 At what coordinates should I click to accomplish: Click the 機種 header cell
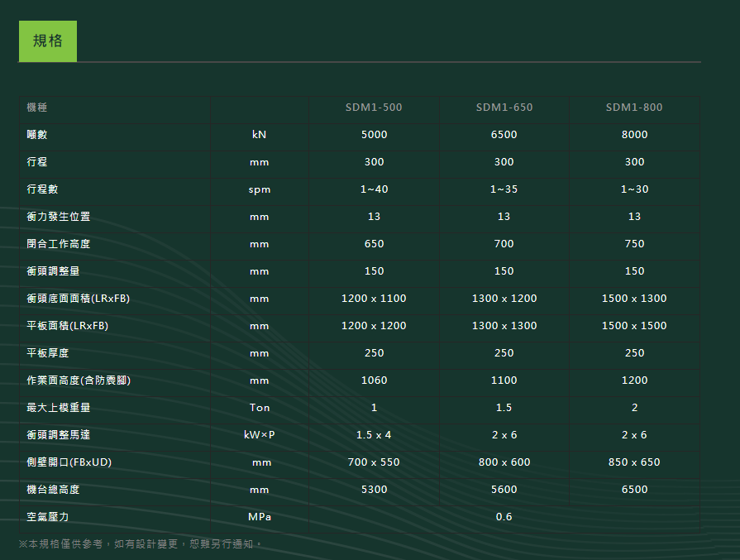[x=37, y=108]
